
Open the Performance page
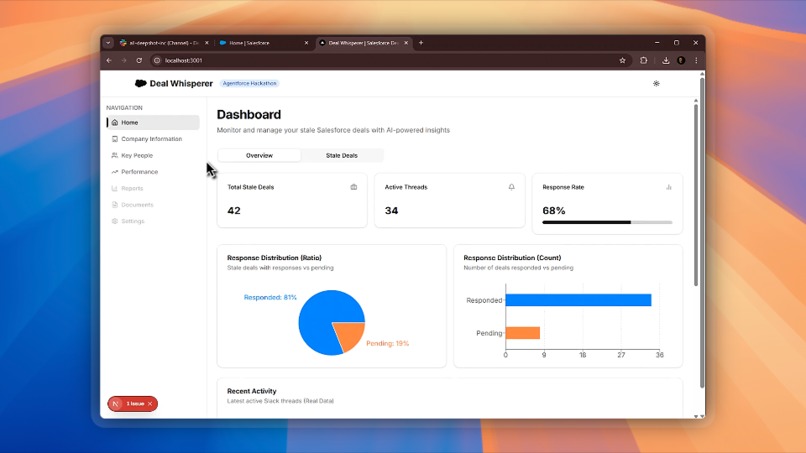153,172
